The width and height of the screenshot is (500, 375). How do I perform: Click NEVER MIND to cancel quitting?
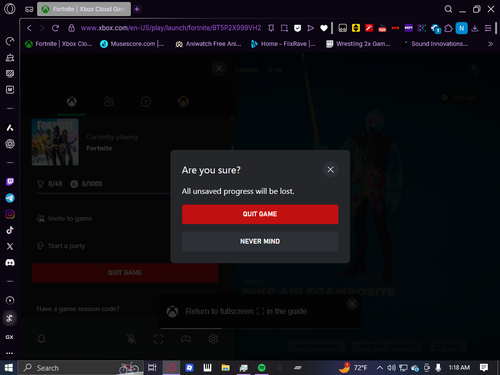[260, 241]
